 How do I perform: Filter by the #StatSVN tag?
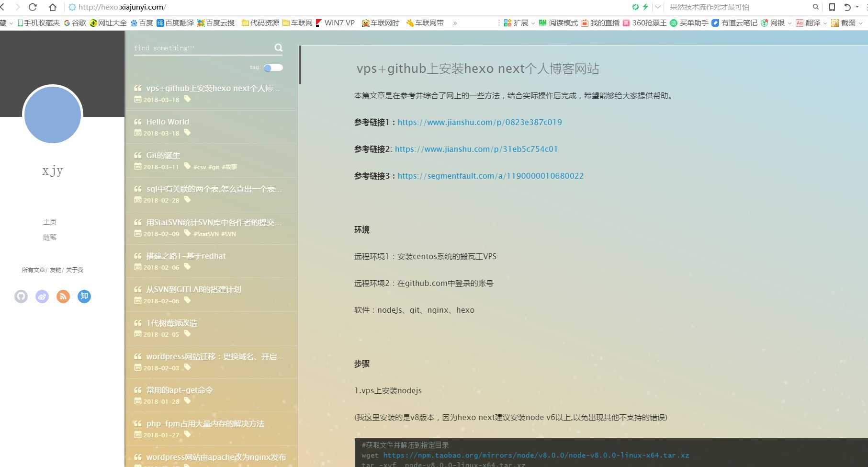(206, 234)
